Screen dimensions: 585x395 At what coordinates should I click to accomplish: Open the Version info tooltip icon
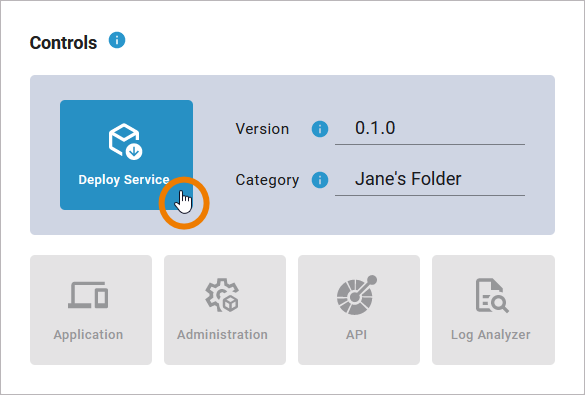coord(320,129)
